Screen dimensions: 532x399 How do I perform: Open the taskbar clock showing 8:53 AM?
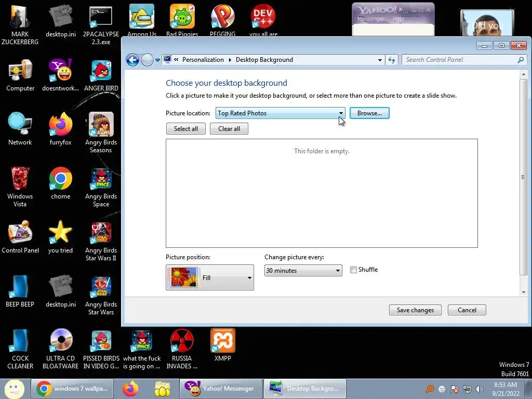pos(506,389)
